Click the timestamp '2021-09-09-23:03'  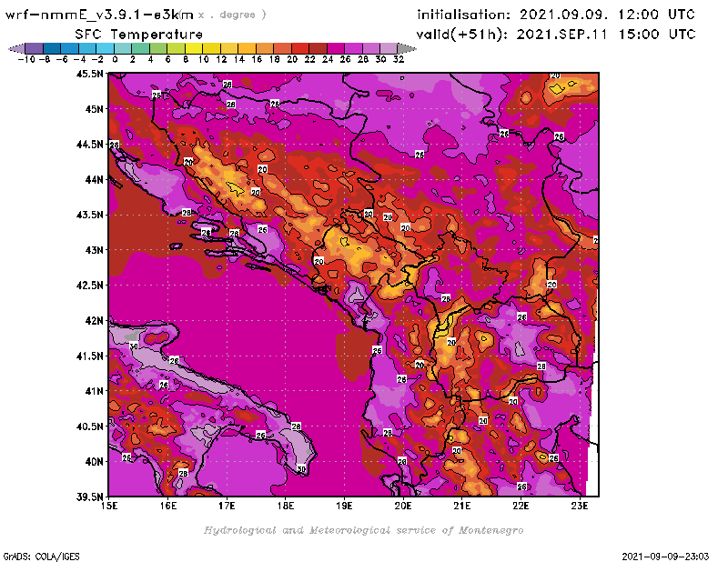coord(665,557)
